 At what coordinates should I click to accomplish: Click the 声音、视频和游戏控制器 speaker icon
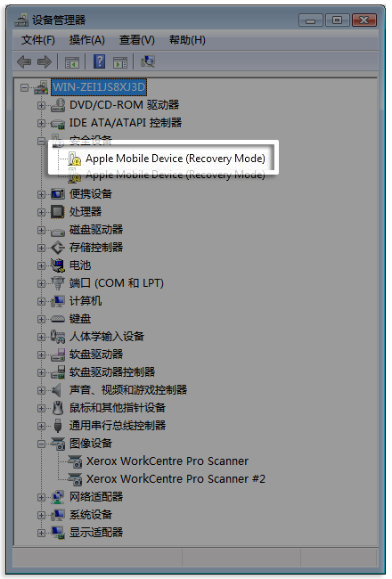pyautogui.click(x=56, y=390)
